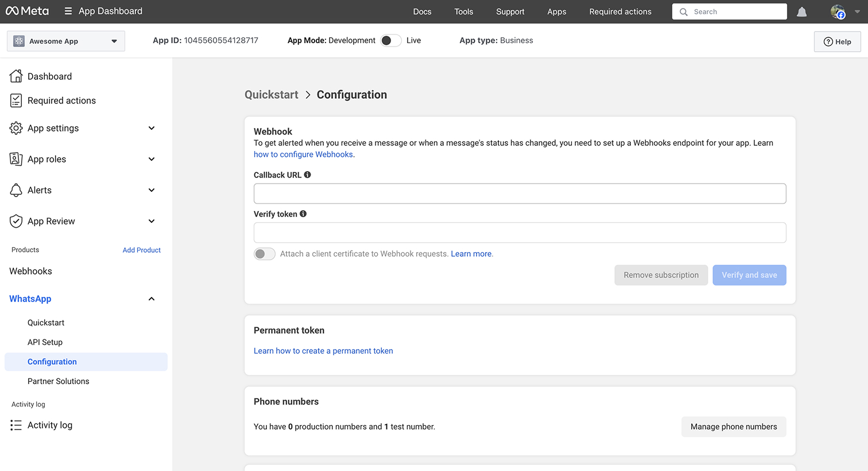Click inside the Verify token field
This screenshot has width=868, height=471.
pos(520,232)
